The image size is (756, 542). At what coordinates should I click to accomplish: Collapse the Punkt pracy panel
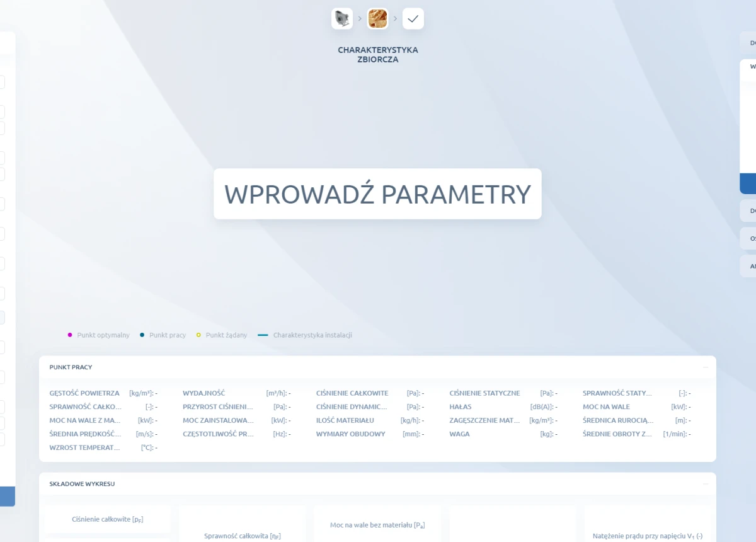pyautogui.click(x=706, y=367)
